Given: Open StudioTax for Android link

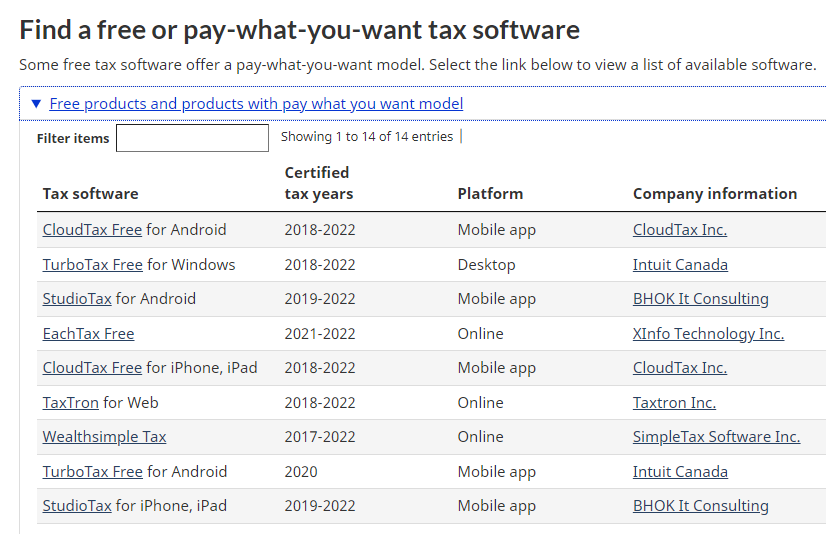Looking at the screenshot, I should [77, 299].
